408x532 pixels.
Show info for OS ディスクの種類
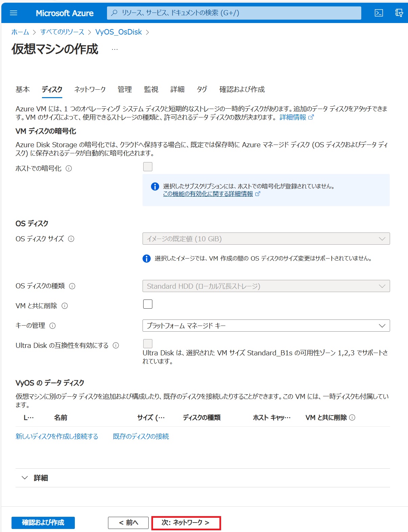[72, 286]
